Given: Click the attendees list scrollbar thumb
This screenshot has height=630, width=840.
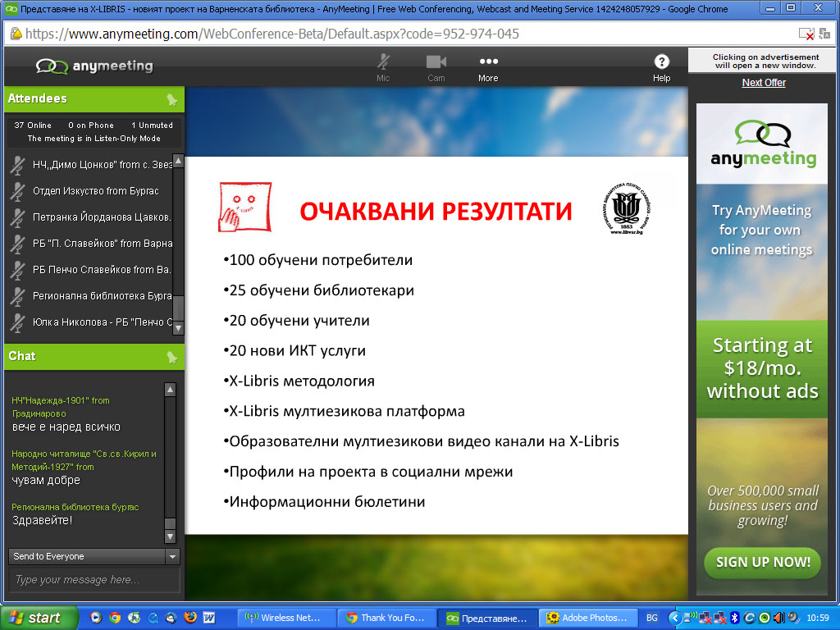Looking at the screenshot, I should (x=178, y=308).
